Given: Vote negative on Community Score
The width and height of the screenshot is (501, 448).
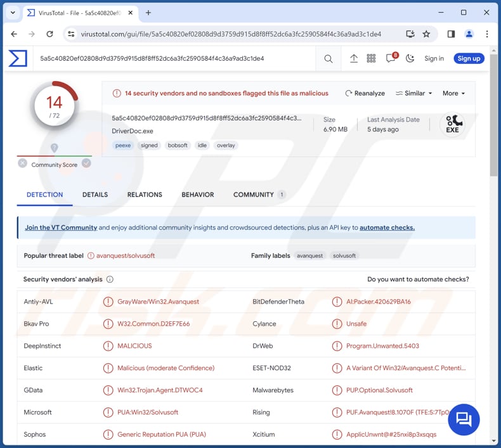Looking at the screenshot, I should point(22,163).
